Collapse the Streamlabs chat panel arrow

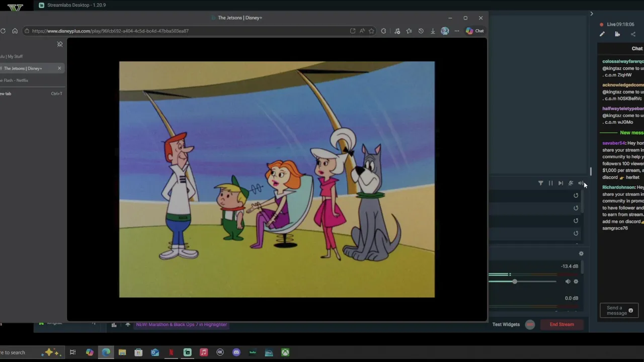coord(592,14)
